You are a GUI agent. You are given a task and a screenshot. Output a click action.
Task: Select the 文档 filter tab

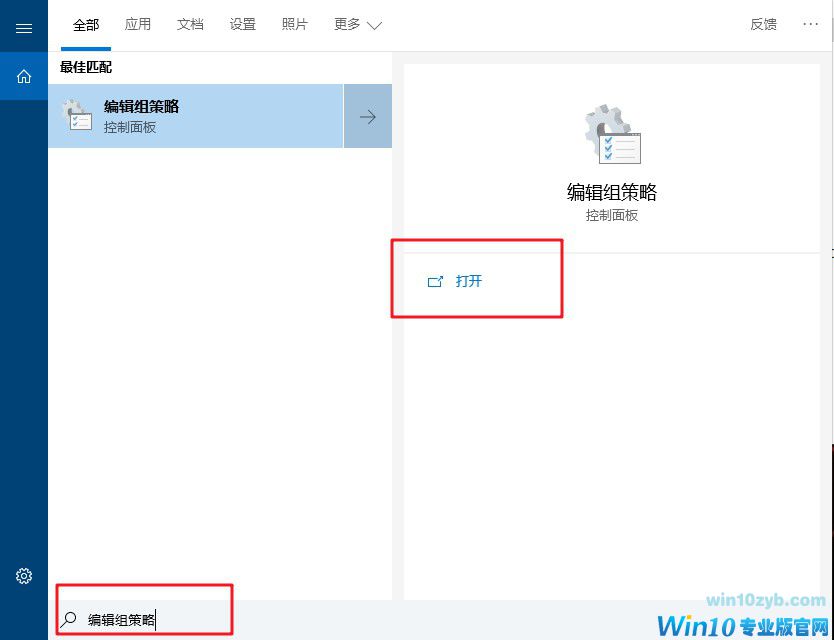(x=190, y=24)
